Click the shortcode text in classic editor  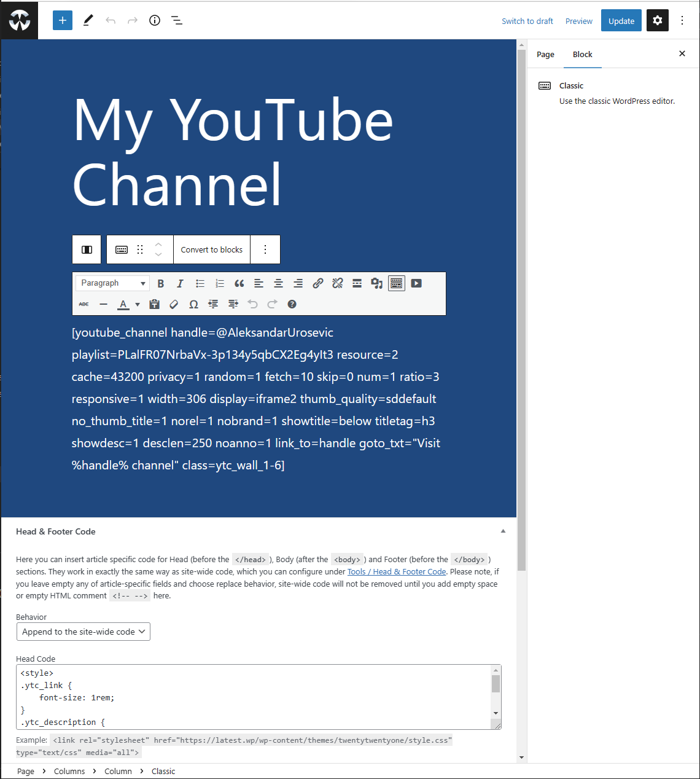(256, 399)
